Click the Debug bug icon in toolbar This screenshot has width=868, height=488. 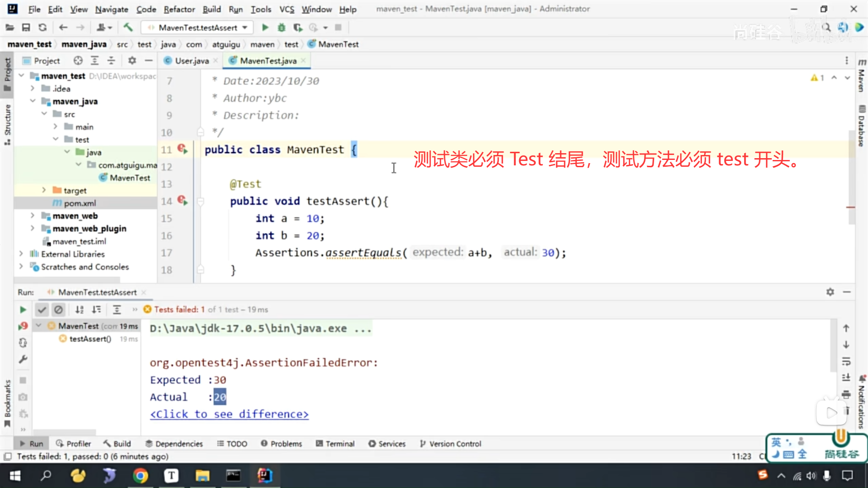point(281,28)
